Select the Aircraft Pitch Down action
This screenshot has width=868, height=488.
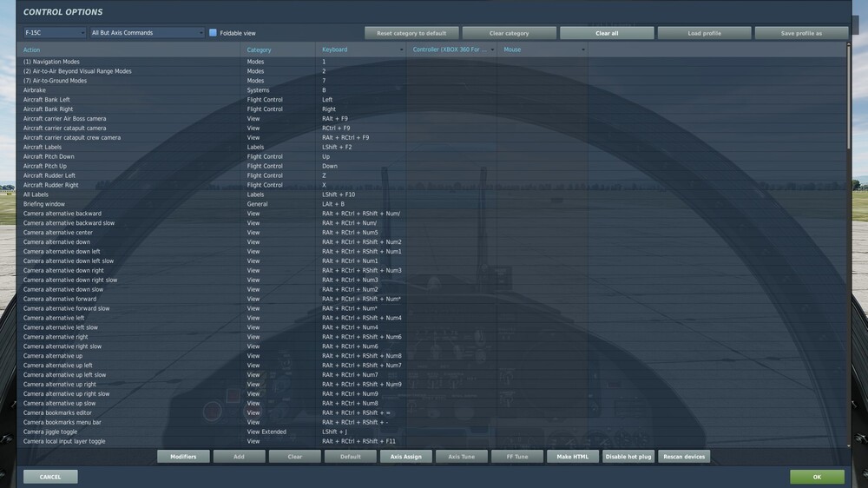[432, 156]
